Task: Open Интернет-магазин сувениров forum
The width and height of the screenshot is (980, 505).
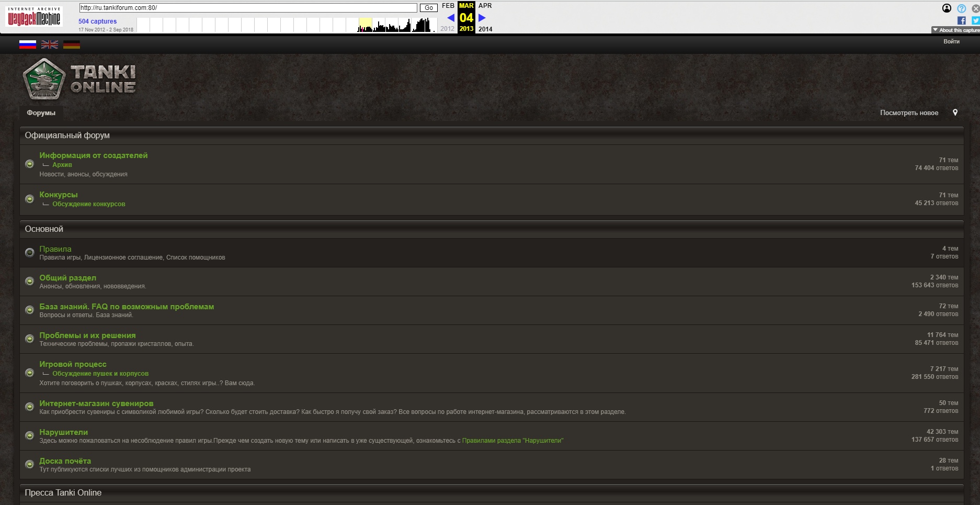Action: [x=96, y=403]
